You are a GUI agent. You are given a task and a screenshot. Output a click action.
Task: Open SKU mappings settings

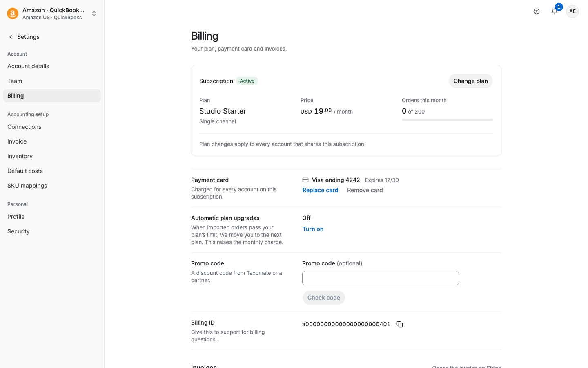point(52,186)
